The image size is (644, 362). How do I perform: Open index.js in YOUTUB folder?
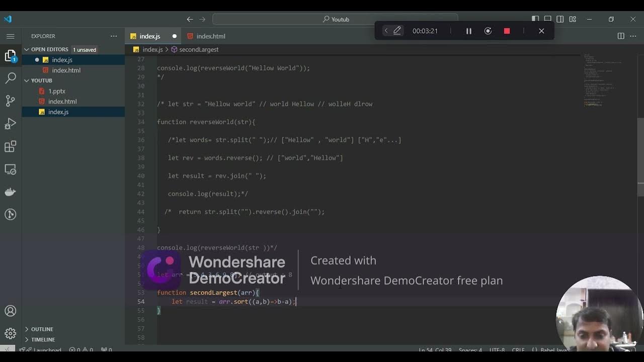[x=73, y=112]
